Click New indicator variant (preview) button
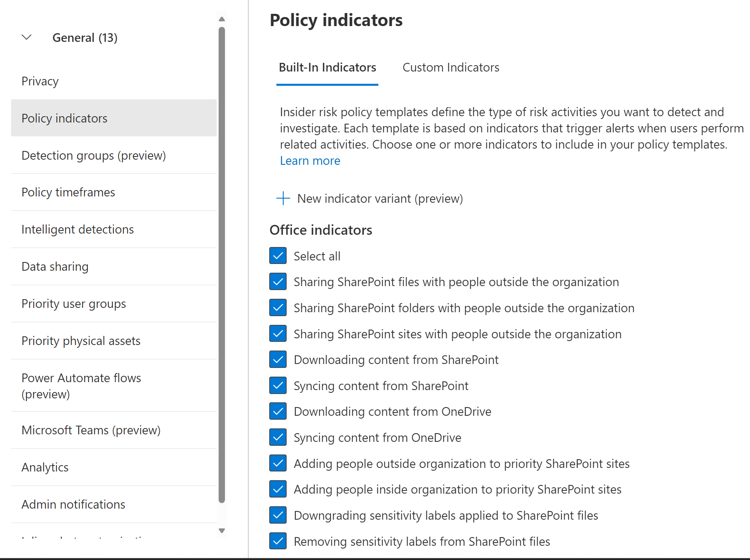The width and height of the screenshot is (750, 560). pos(380,198)
